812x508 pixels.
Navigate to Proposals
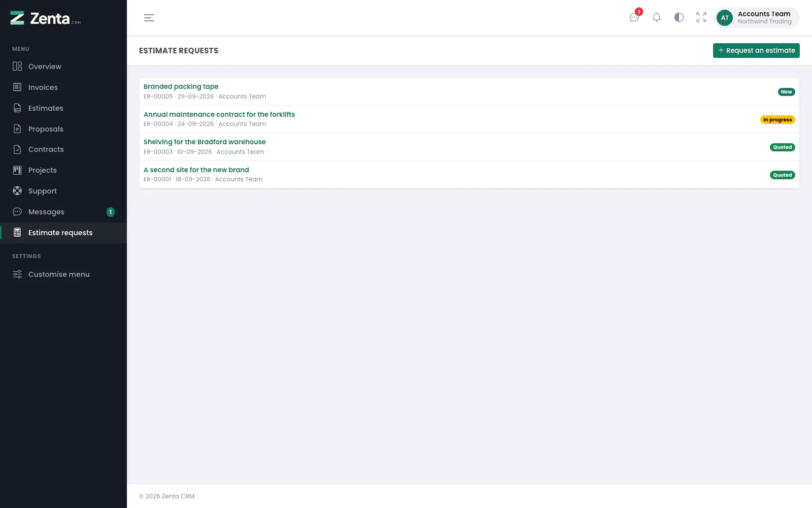click(46, 129)
